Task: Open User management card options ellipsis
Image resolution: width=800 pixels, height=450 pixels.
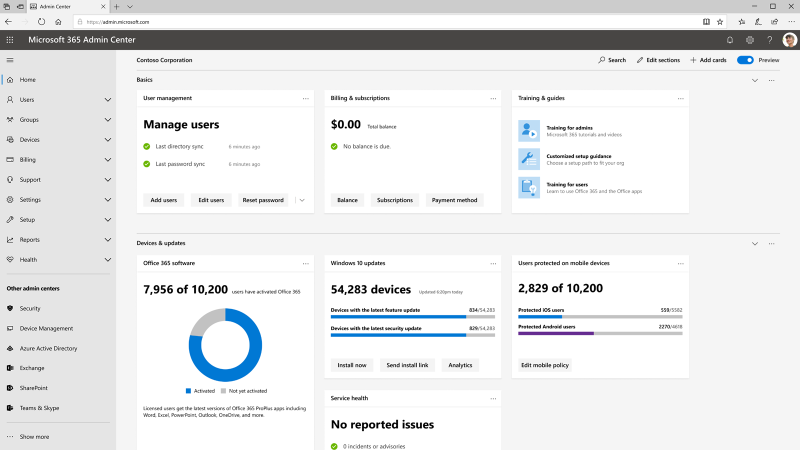Action: [x=306, y=98]
